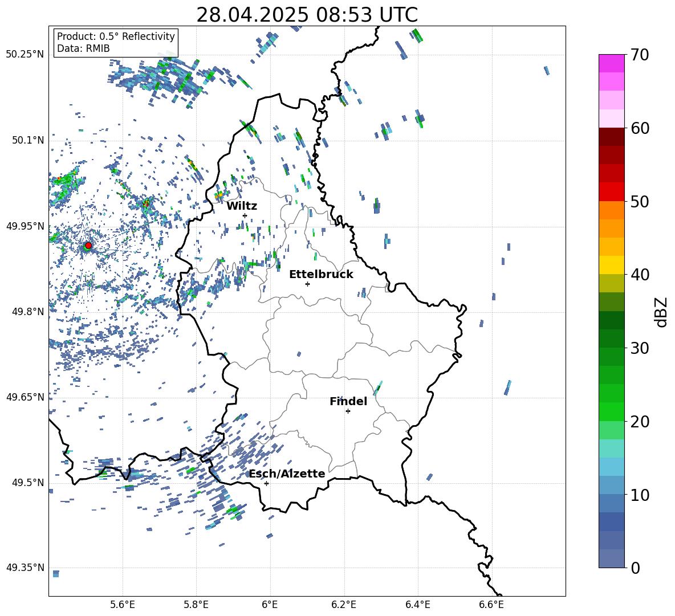Pick the bright red 50 dBZ swatch
This screenshot has width=675, height=616.
(x=612, y=192)
